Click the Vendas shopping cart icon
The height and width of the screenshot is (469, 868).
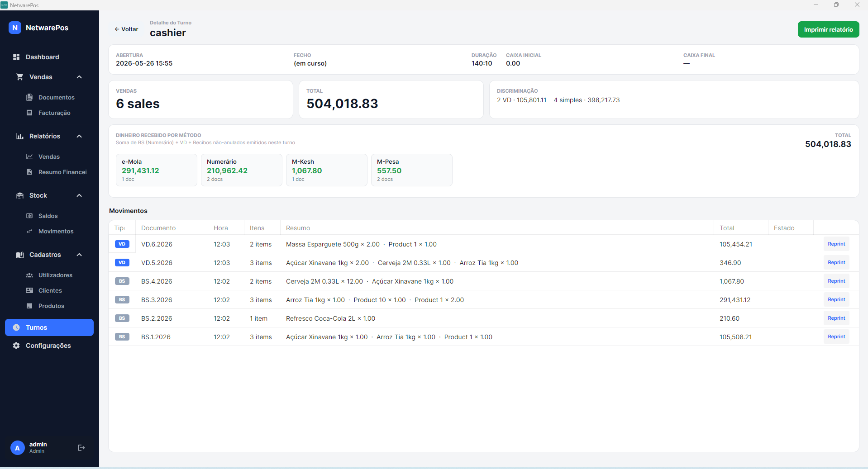(x=20, y=77)
